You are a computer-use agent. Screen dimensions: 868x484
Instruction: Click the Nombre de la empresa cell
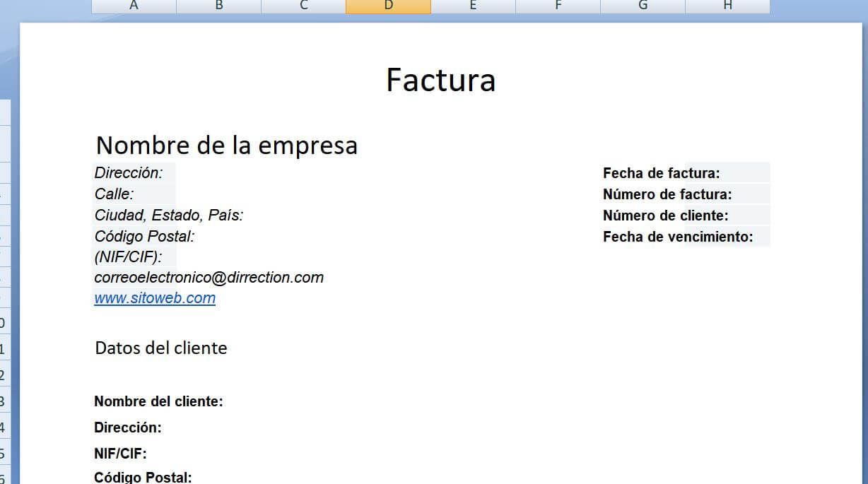(226, 145)
